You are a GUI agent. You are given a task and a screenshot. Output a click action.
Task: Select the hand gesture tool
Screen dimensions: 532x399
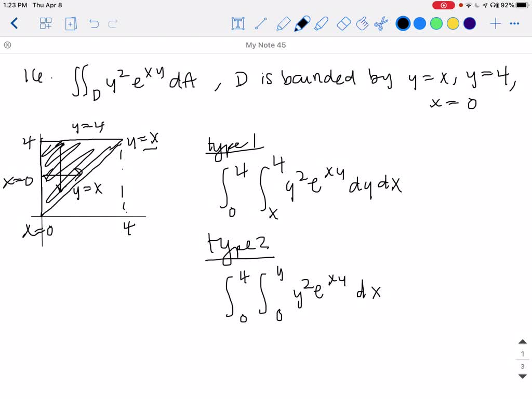pyautogui.click(x=362, y=23)
